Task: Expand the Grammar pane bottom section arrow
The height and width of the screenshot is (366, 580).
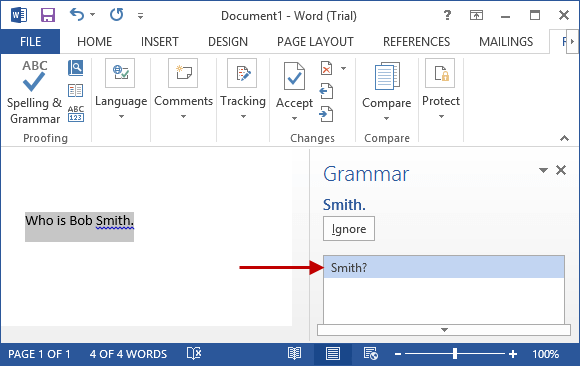Action: tap(444, 330)
